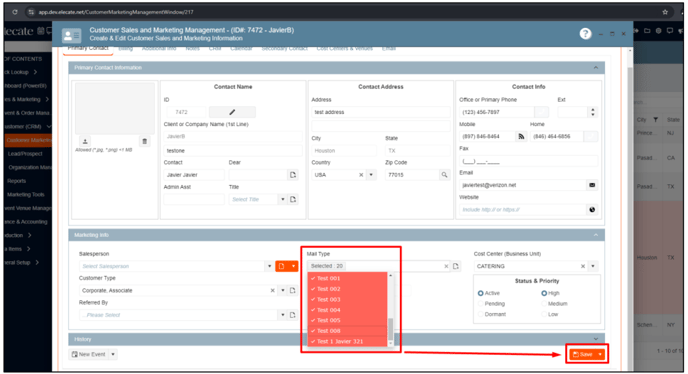Open the Title dropdown arrow
Image resolution: width=688 pixels, height=374 pixels.
tap(283, 199)
